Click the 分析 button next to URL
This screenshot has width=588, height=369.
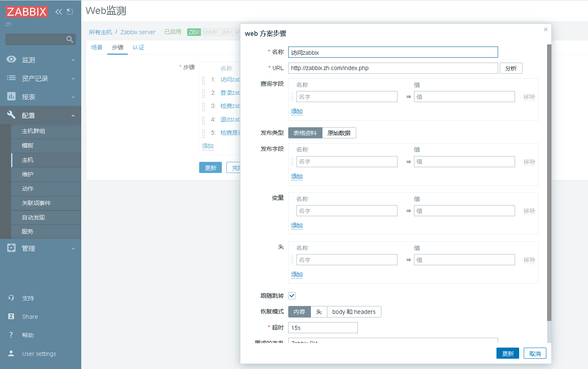point(511,68)
